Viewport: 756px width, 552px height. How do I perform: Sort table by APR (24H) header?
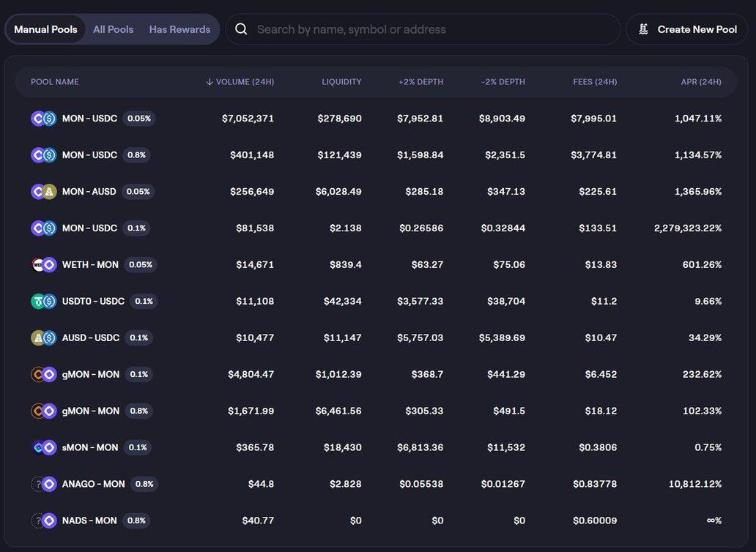[x=700, y=82]
